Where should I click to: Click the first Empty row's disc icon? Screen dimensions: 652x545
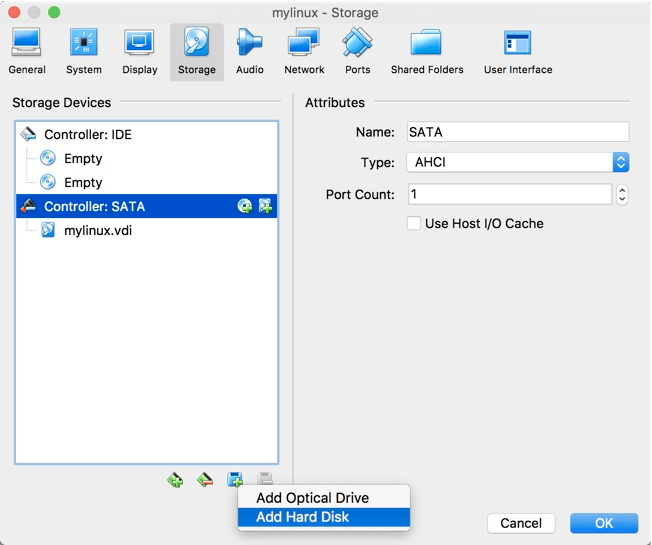click(x=48, y=158)
